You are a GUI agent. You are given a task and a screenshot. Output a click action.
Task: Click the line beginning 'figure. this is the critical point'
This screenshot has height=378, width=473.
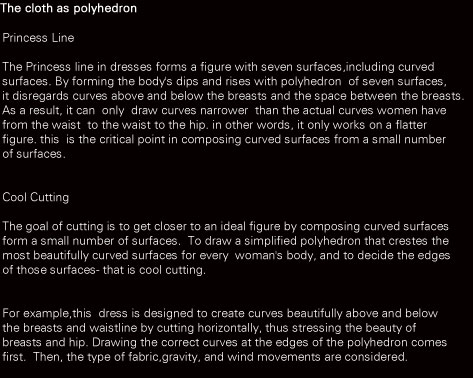tap(224, 139)
